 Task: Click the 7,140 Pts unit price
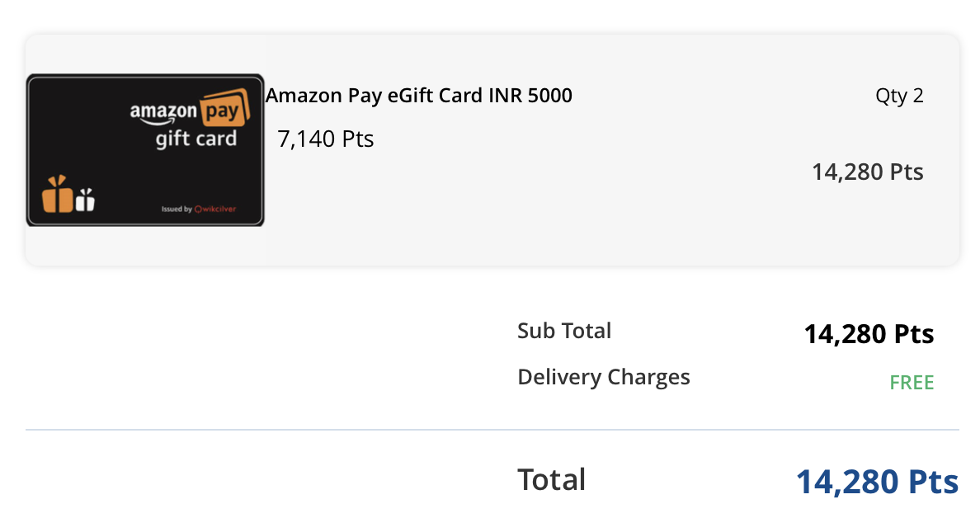click(326, 139)
